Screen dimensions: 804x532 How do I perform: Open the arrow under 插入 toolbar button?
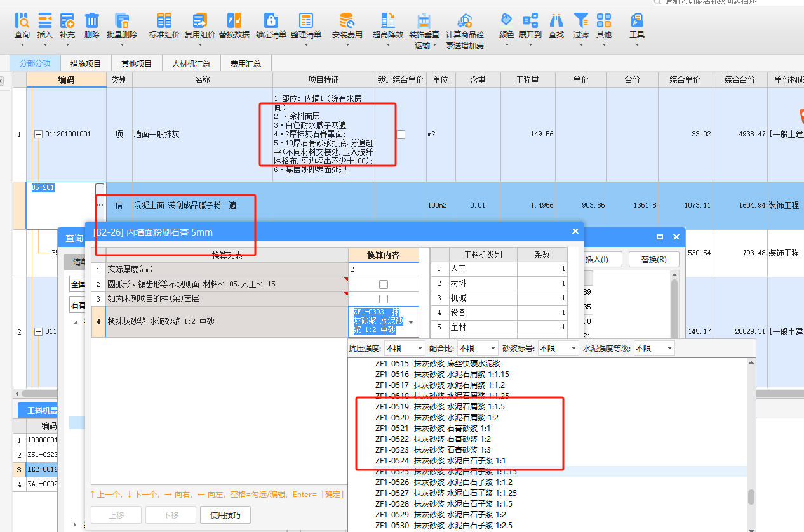click(x=45, y=45)
